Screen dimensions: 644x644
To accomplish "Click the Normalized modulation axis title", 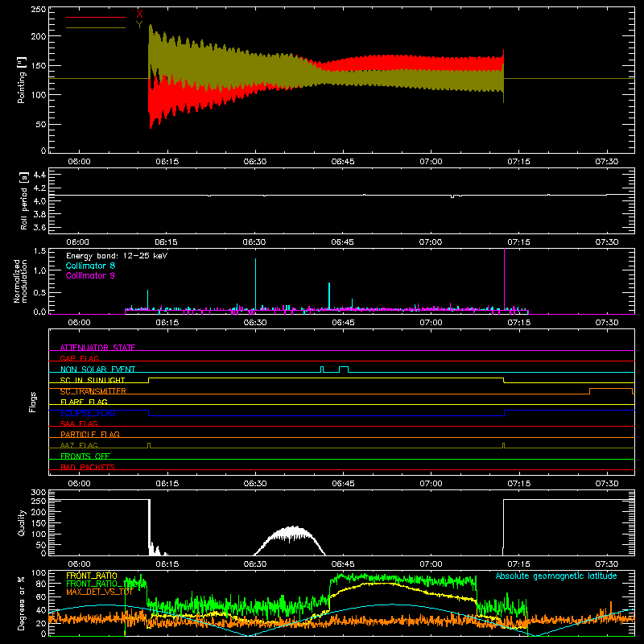I will pos(20,281).
